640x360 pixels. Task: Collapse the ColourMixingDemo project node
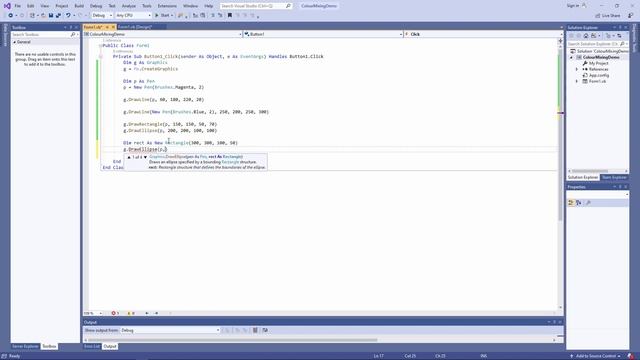[x=571, y=58]
